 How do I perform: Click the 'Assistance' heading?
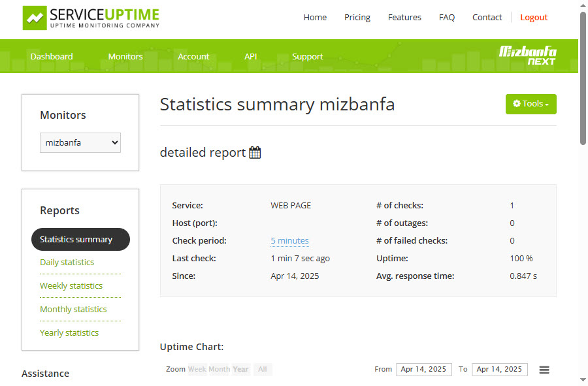(45, 374)
